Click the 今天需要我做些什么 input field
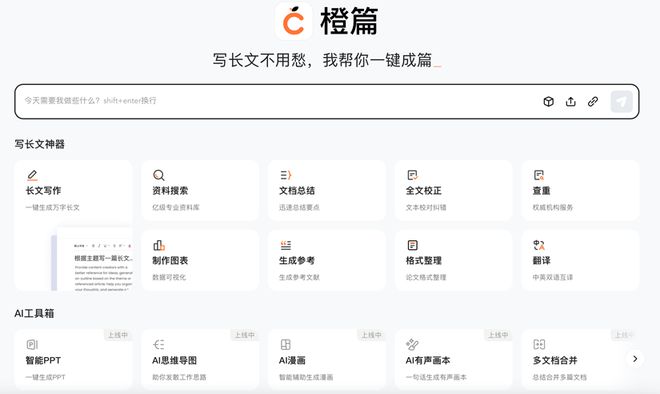 pyautogui.click(x=278, y=101)
